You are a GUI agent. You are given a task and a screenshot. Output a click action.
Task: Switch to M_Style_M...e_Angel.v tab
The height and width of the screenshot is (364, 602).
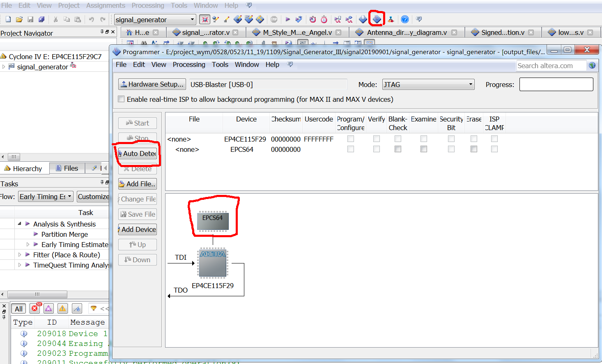click(298, 32)
